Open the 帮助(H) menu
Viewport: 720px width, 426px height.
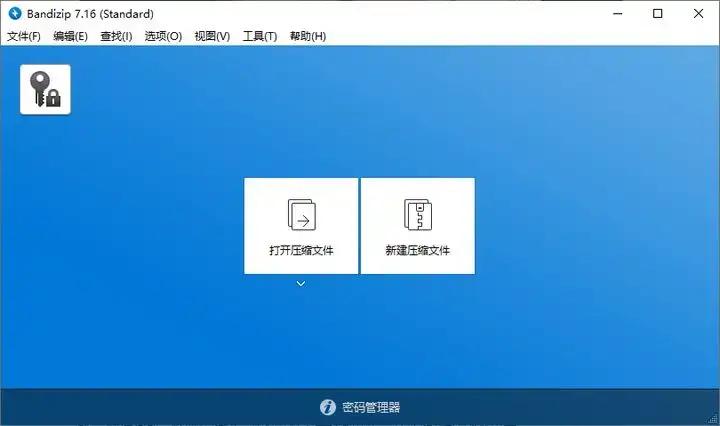point(308,36)
